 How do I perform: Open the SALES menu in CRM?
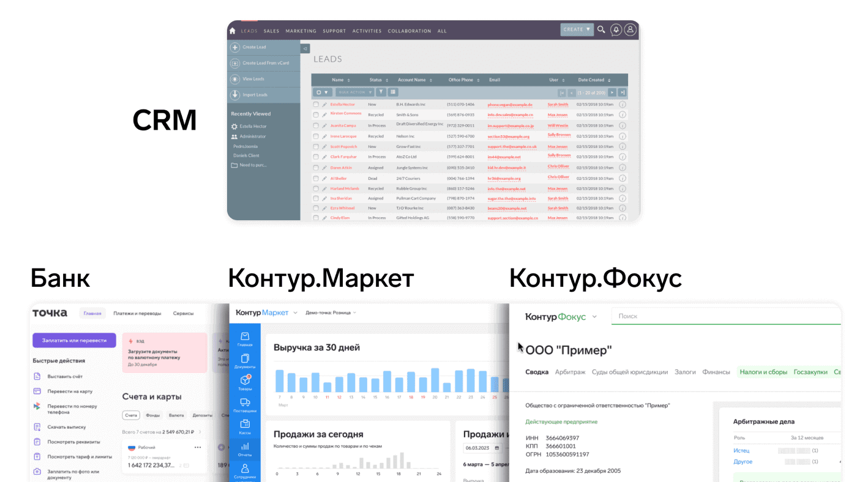coord(271,31)
